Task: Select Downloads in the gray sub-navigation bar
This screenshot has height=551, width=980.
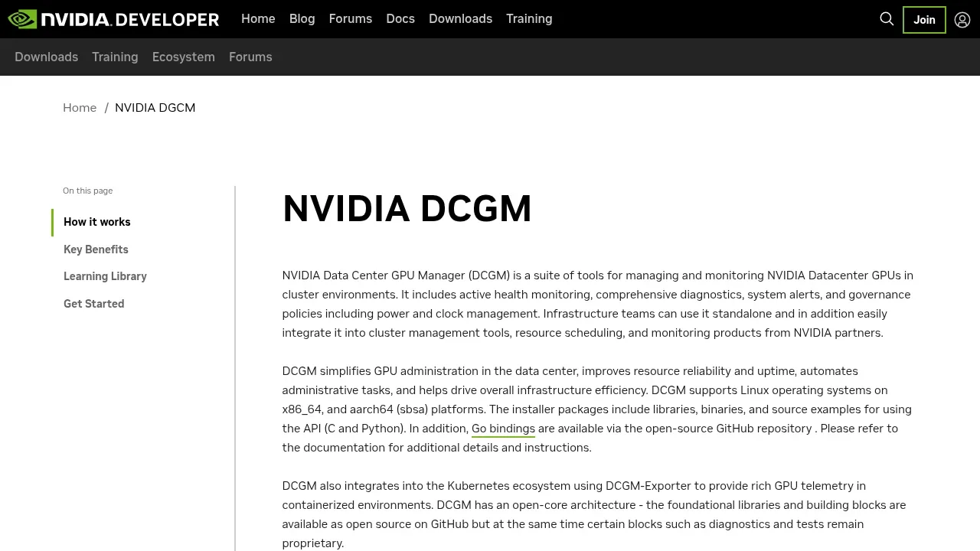Action: (x=46, y=57)
